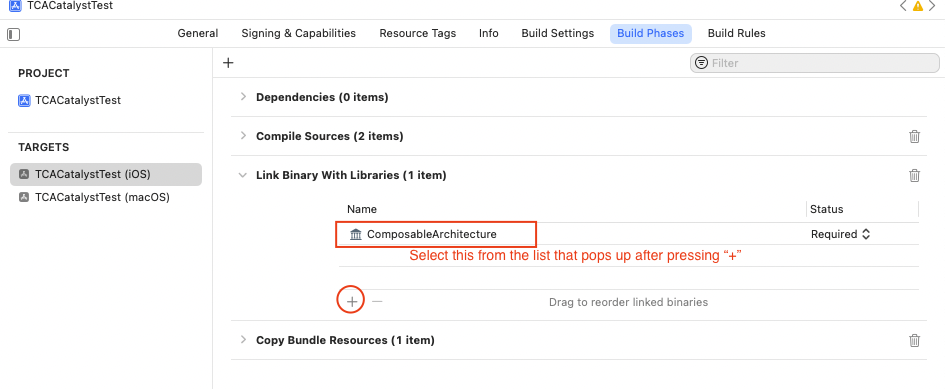Click the yellow warning triangle icon
945x389 pixels.
click(x=917, y=6)
